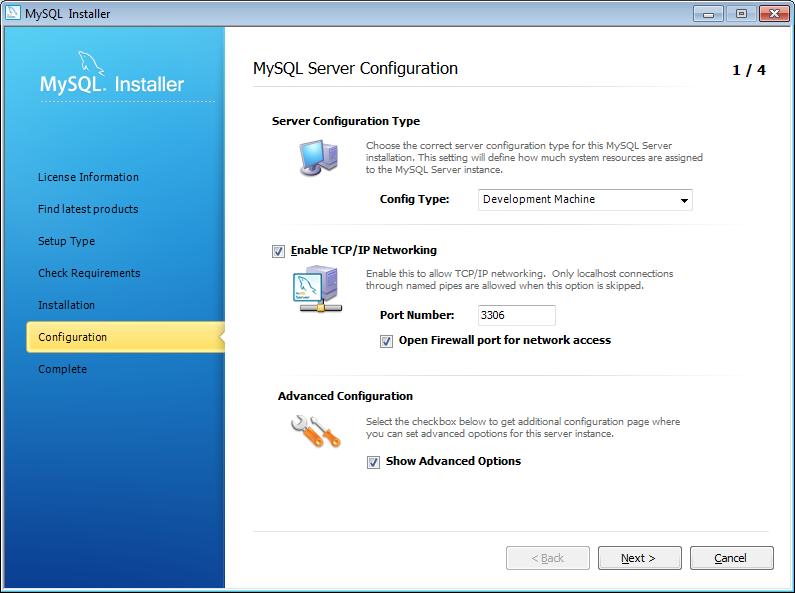The height and width of the screenshot is (593, 795).
Task: Click the MySQL Installer title bar app icon
Action: coord(12,13)
